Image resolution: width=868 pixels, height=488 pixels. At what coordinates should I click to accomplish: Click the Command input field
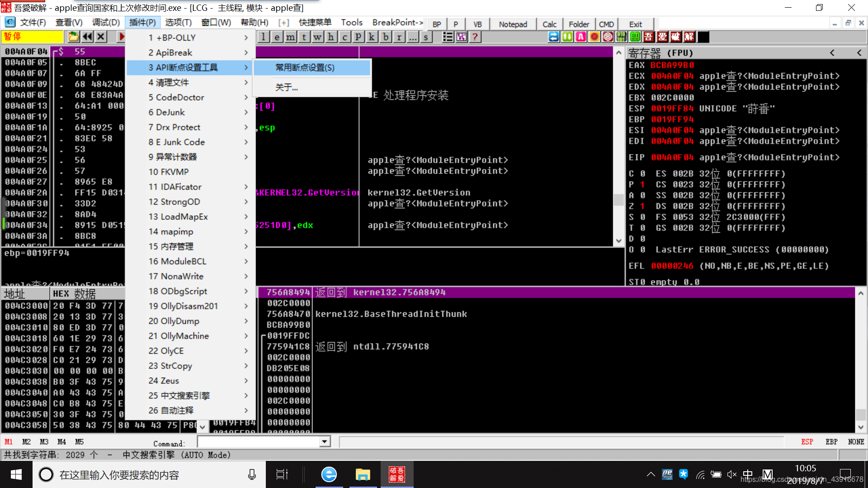pos(259,441)
